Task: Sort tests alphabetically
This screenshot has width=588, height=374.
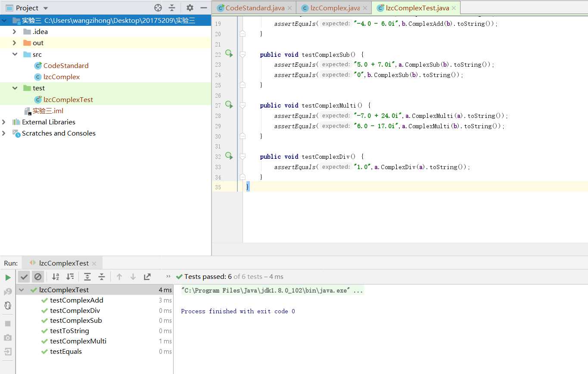Action: (x=56, y=277)
